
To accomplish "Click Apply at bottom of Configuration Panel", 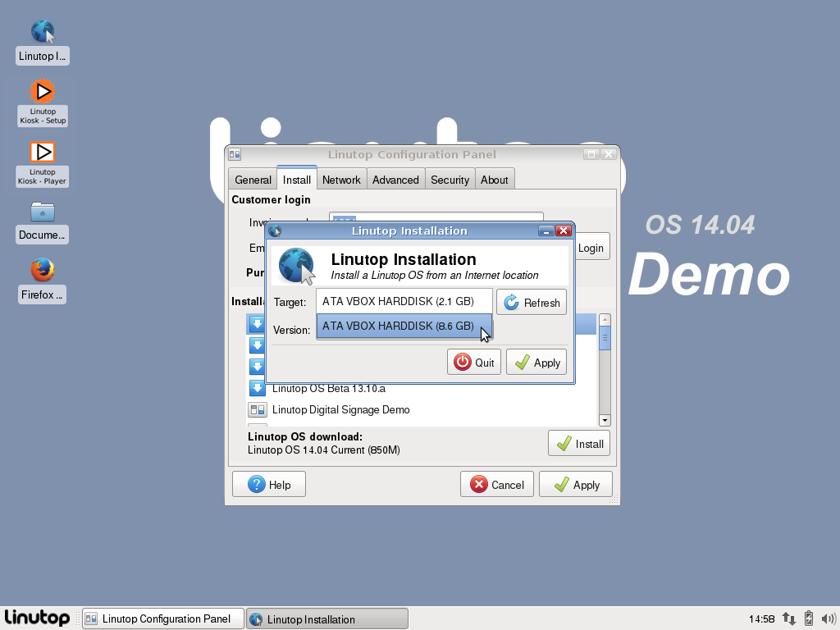I will pos(576,484).
